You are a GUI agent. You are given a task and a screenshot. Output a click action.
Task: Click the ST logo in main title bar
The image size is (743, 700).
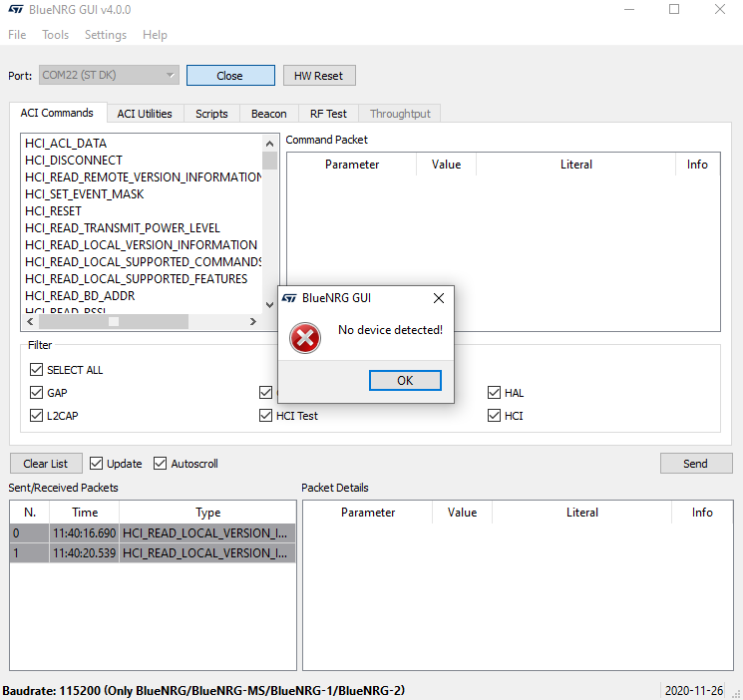(16, 10)
